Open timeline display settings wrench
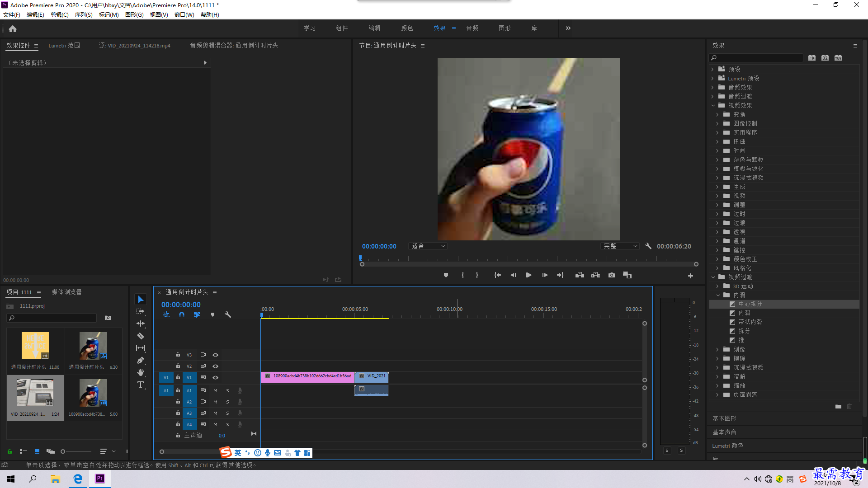Screen dimensions: 868x488 (228, 314)
